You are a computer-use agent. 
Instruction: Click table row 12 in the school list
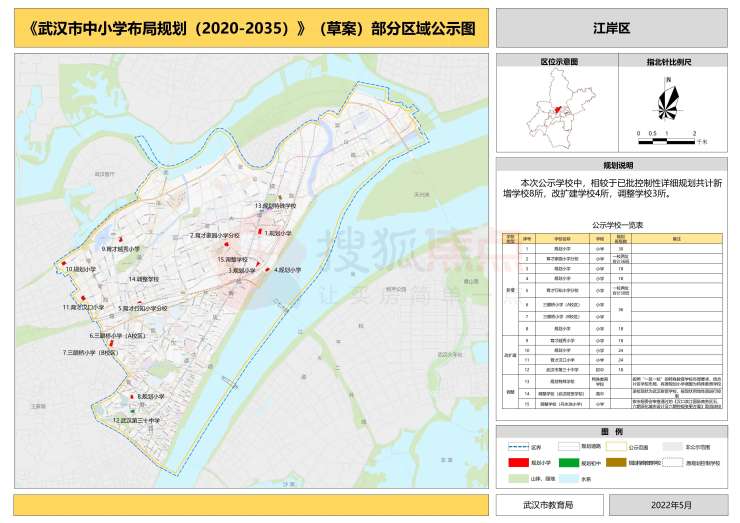click(621, 370)
